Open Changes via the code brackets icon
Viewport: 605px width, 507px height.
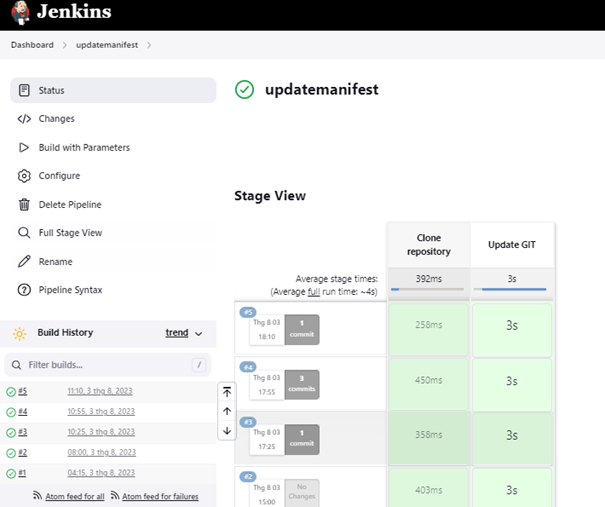[x=24, y=119]
